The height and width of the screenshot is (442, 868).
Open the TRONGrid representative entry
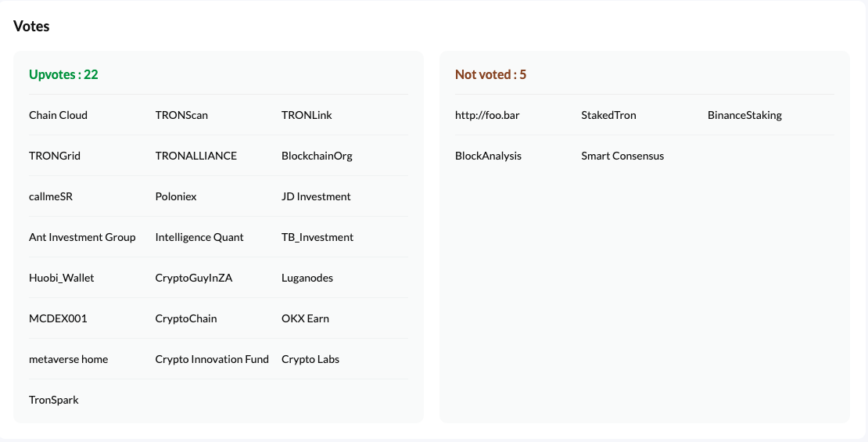[55, 156]
